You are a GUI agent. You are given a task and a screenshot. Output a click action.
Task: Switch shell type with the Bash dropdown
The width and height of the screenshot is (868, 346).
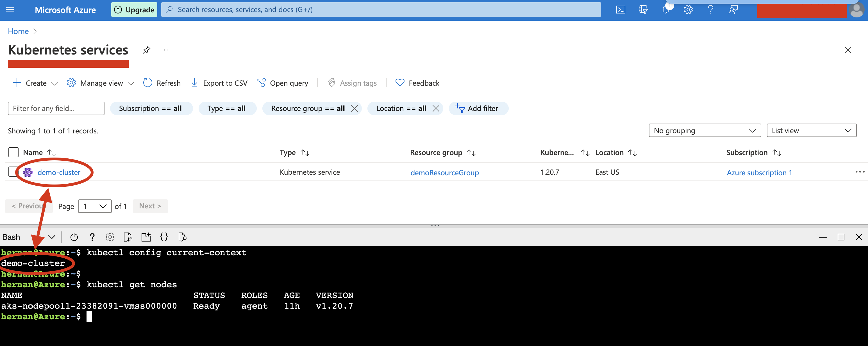(29, 237)
